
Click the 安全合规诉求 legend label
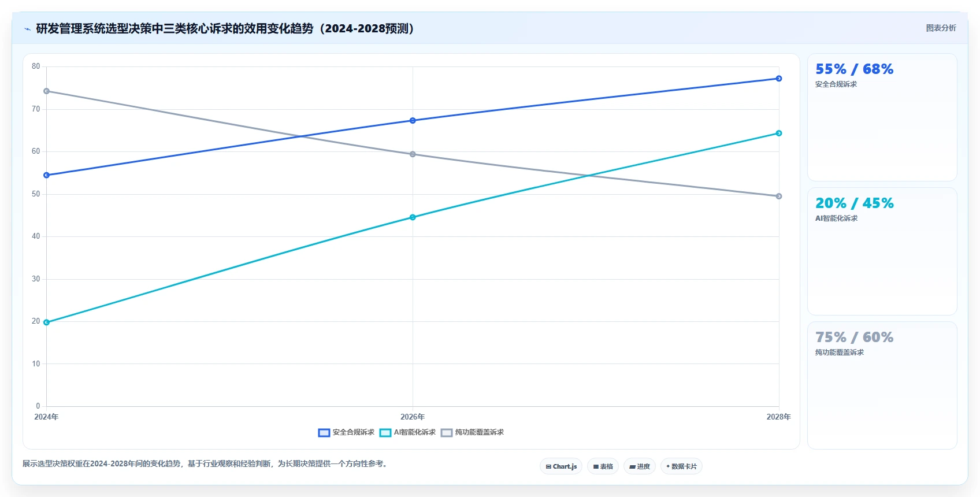point(354,432)
